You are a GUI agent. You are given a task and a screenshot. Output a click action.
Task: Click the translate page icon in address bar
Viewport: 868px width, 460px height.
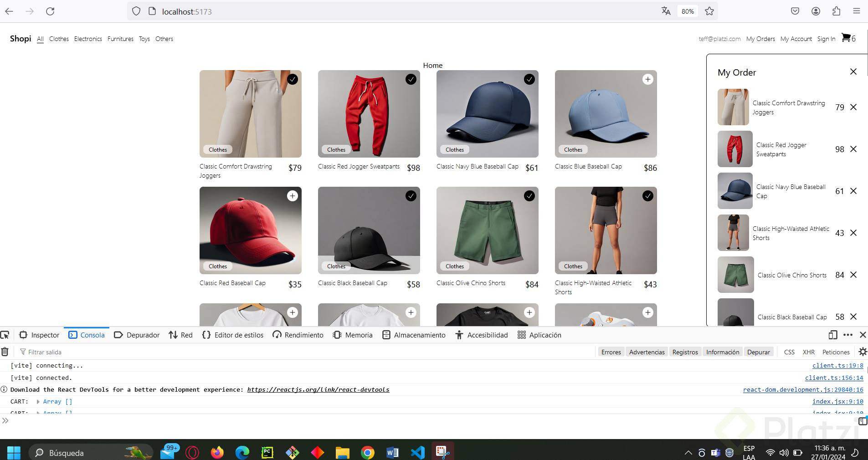point(666,11)
